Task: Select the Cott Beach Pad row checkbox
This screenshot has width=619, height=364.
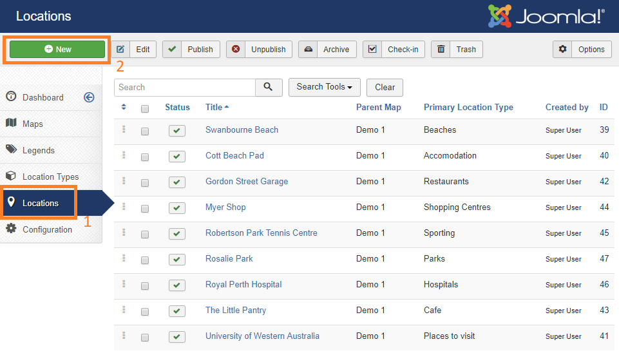Action: 145,157
